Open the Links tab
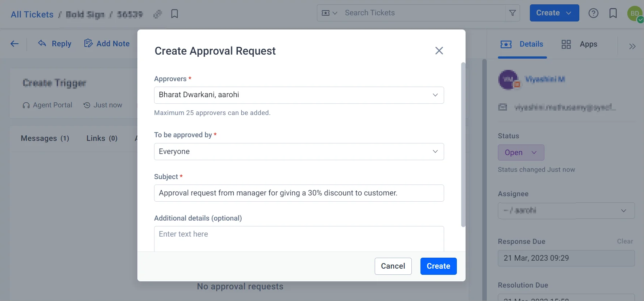 [102, 138]
